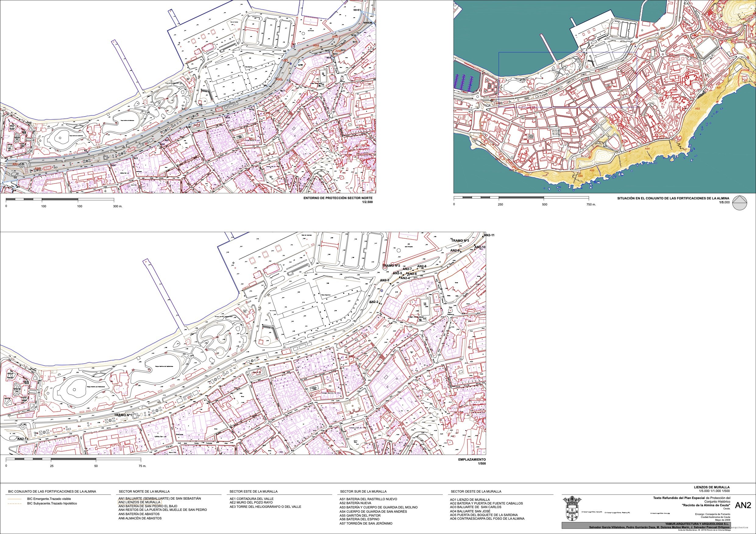The width and height of the screenshot is (756, 534).
Task: Click the ENTORNO DE PROTECCIÓN SECTOR NORTE title
Action: pos(338,198)
